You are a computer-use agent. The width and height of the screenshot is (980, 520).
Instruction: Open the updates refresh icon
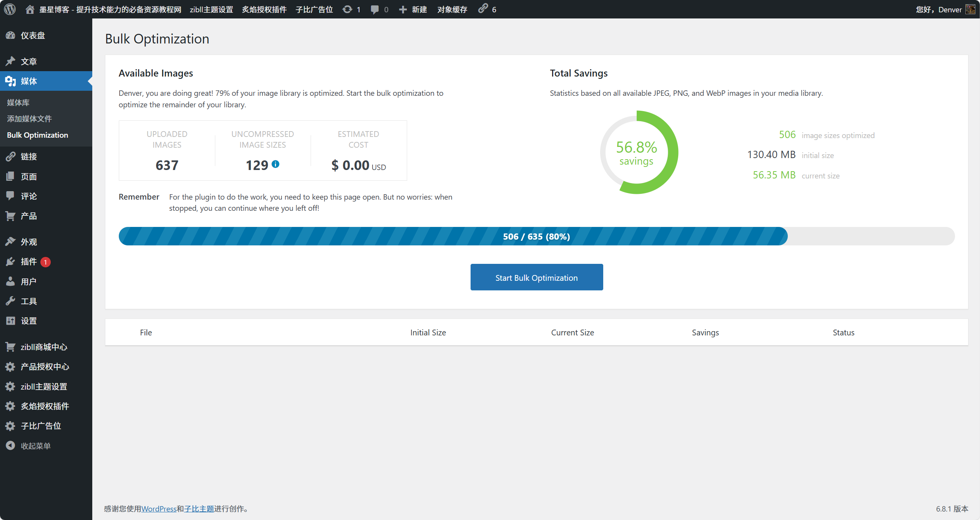[x=347, y=9]
